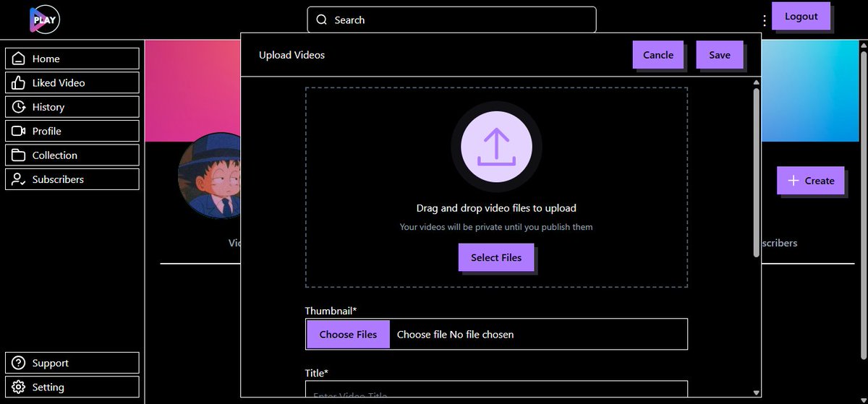This screenshot has width=868, height=404.
Task: Save the uploaded video
Action: click(720, 55)
